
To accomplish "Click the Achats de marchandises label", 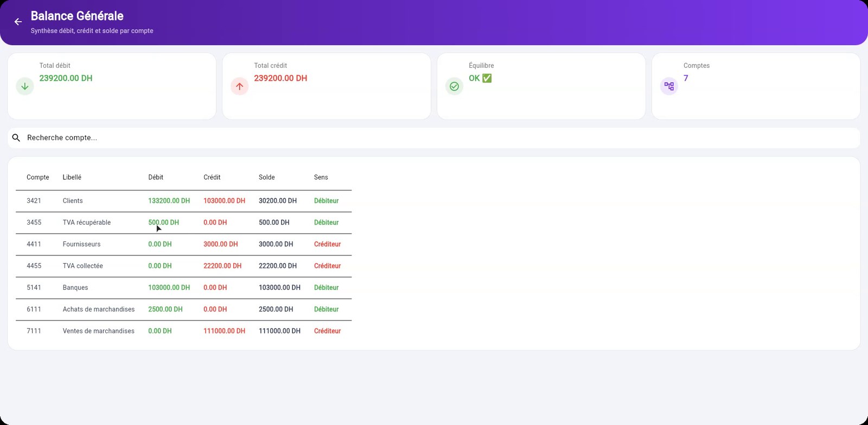I will click(99, 309).
